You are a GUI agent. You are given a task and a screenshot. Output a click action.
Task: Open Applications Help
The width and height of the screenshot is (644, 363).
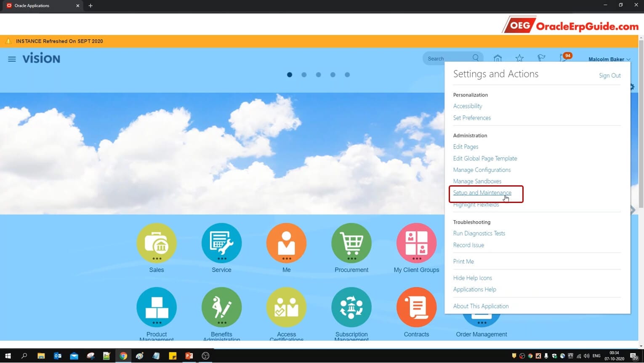click(x=474, y=289)
